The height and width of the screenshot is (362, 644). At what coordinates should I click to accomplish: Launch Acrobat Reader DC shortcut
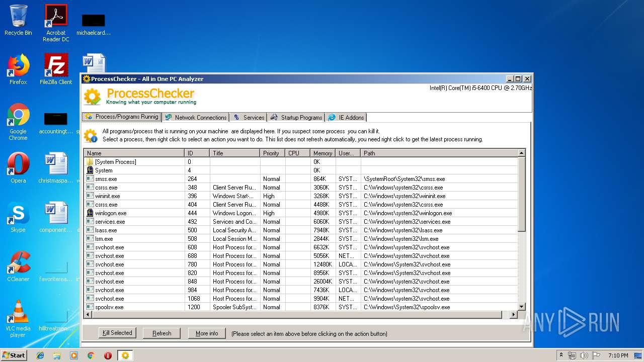pos(56,23)
